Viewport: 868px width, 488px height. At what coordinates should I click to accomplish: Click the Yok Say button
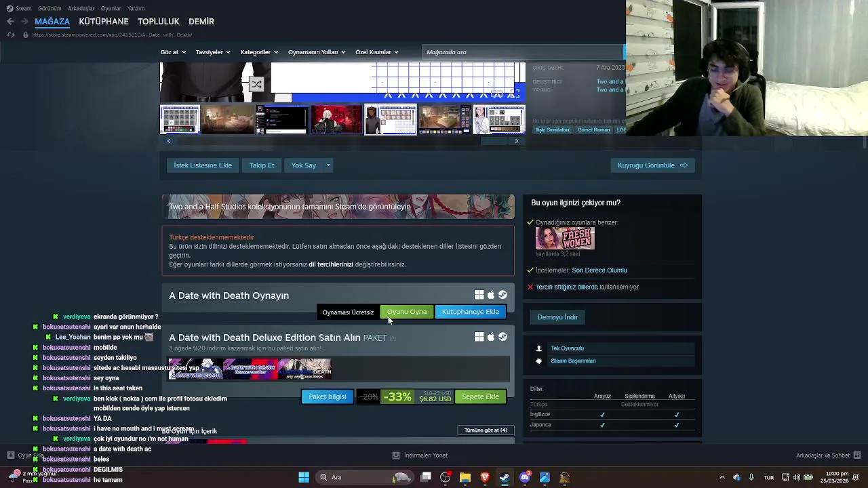304,165
